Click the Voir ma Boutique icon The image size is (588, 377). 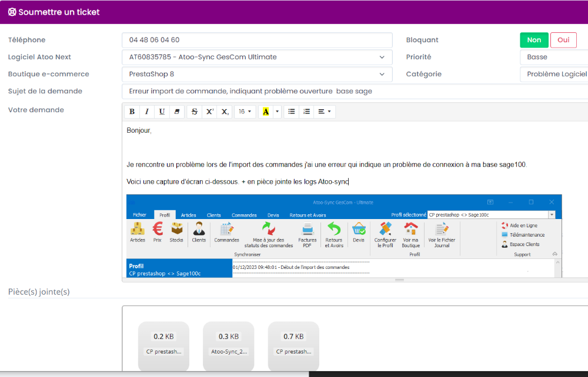click(410, 235)
